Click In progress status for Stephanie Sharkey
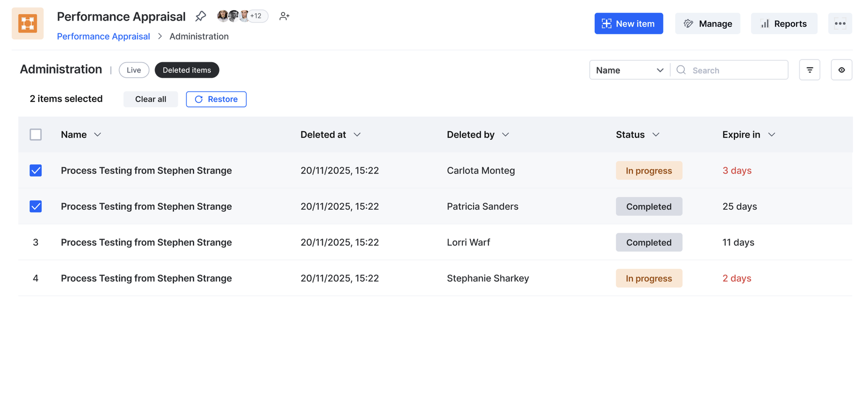Image resolution: width=868 pixels, height=404 pixels. point(649,278)
